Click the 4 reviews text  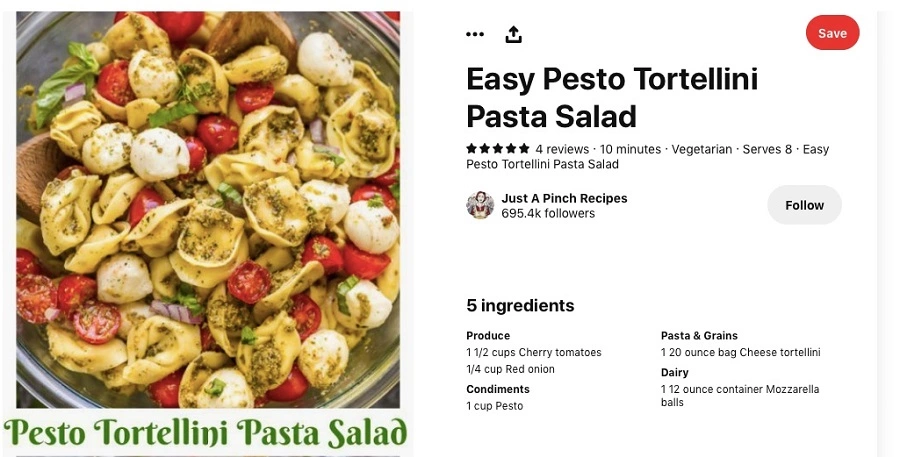pyautogui.click(x=563, y=149)
